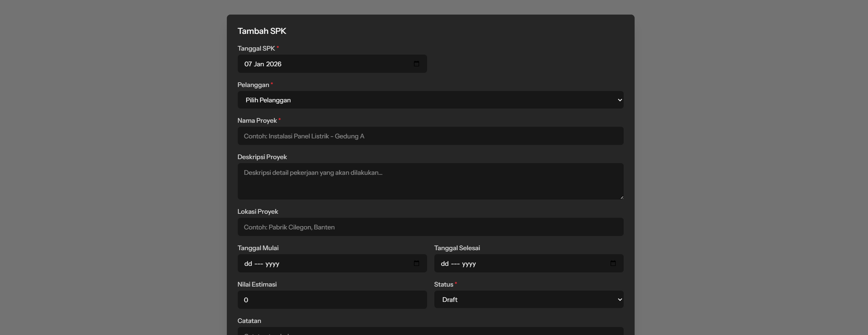Image resolution: width=868 pixels, height=335 pixels.
Task: Click the "dd" segment in Tanggal Selesai
Action: coord(445,264)
